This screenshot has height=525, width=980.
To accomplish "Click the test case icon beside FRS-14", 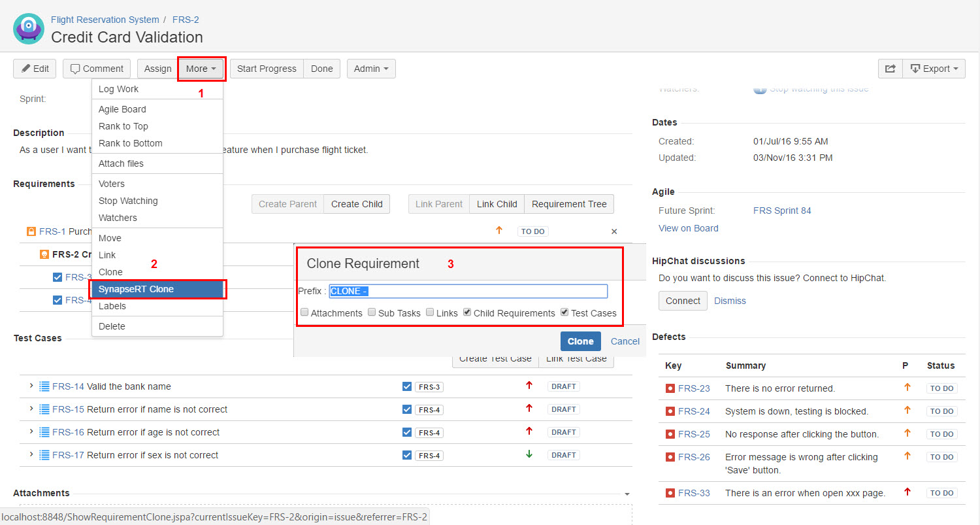I will [x=44, y=386].
